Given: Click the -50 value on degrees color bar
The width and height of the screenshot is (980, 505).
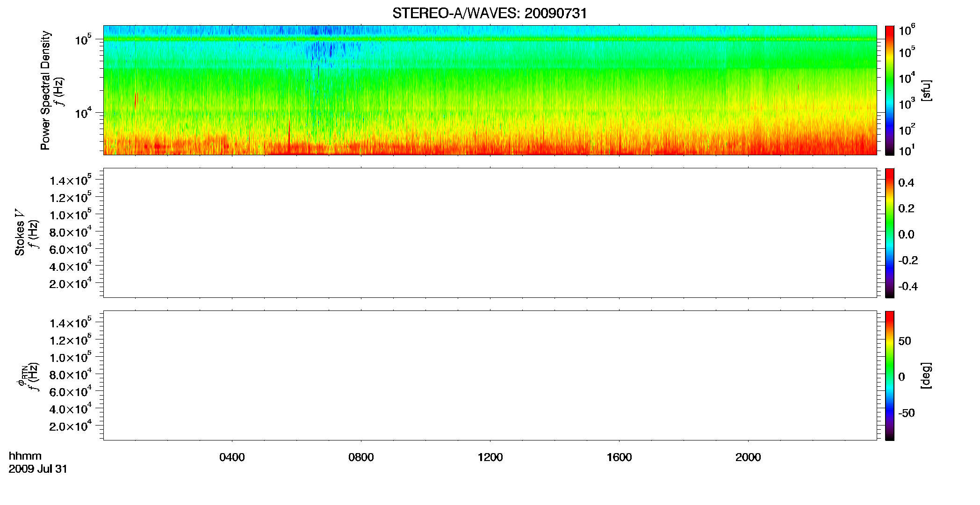Looking at the screenshot, I should pyautogui.click(x=907, y=413).
